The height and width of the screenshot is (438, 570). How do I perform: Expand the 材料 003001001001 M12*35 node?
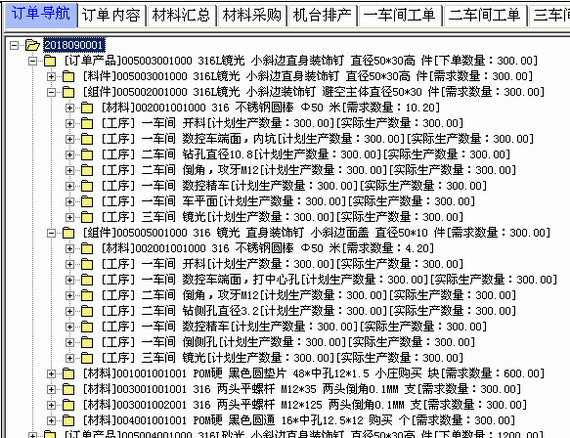pyautogui.click(x=51, y=389)
